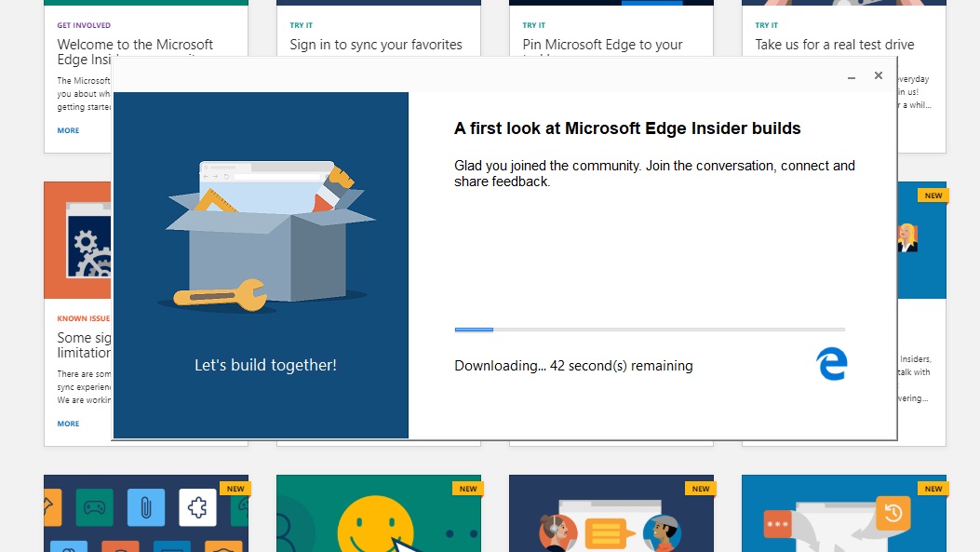Click the Microsoft Edge logo in the installer
The width and height of the screenshot is (980, 552).
[x=831, y=363]
